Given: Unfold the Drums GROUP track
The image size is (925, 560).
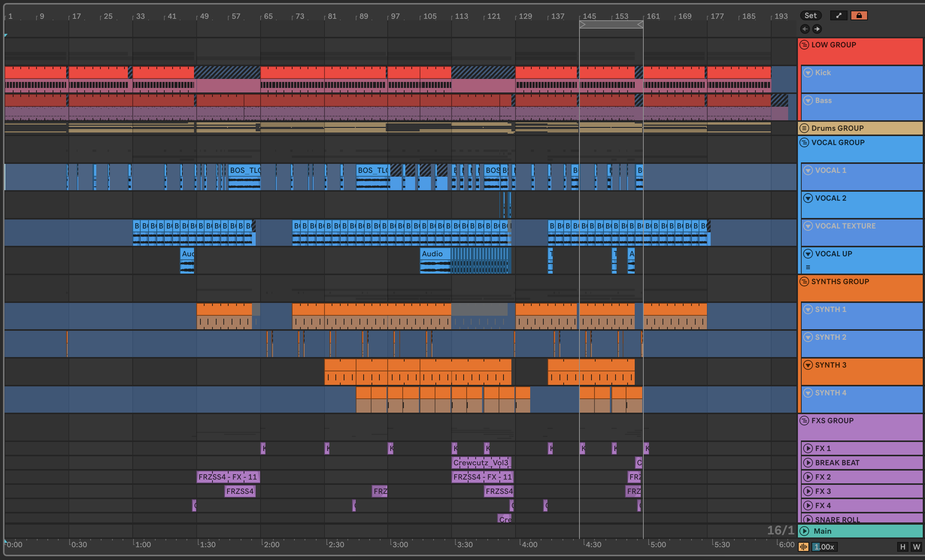Looking at the screenshot, I should click(x=804, y=128).
